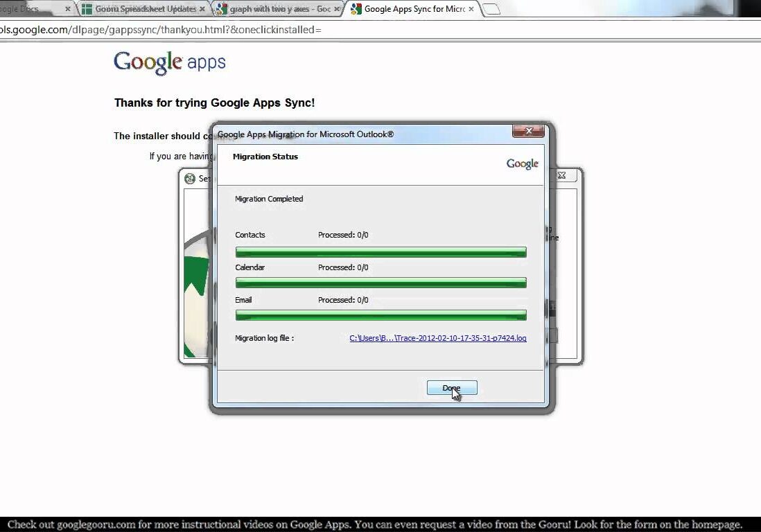The image size is (761, 532).
Task: Close the Google Apps Migration dialog
Action: coord(528,131)
